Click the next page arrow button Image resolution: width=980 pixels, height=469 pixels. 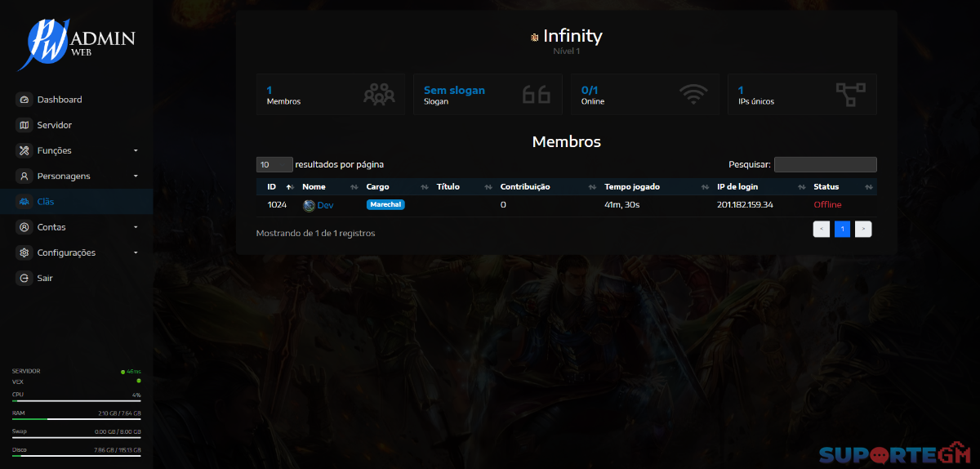[x=863, y=230]
